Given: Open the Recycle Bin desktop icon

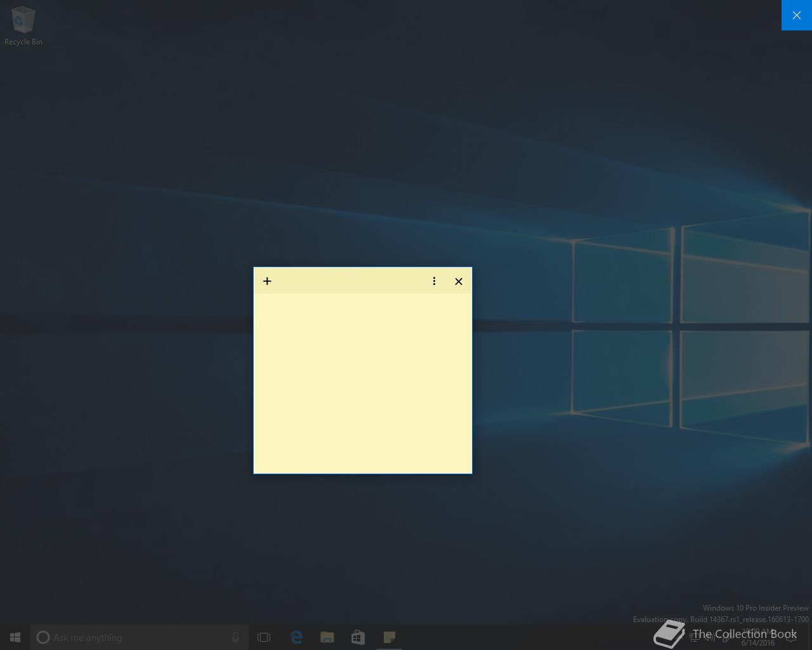Looking at the screenshot, I should (x=23, y=26).
